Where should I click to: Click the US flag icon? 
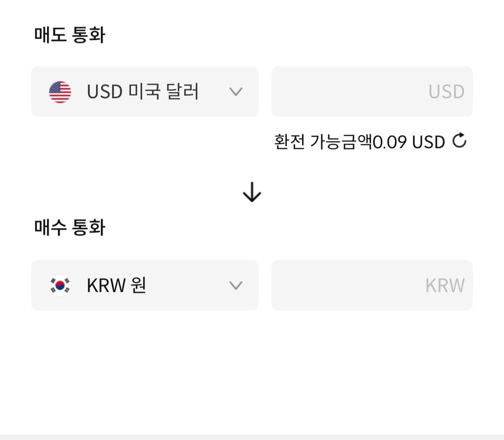[60, 92]
